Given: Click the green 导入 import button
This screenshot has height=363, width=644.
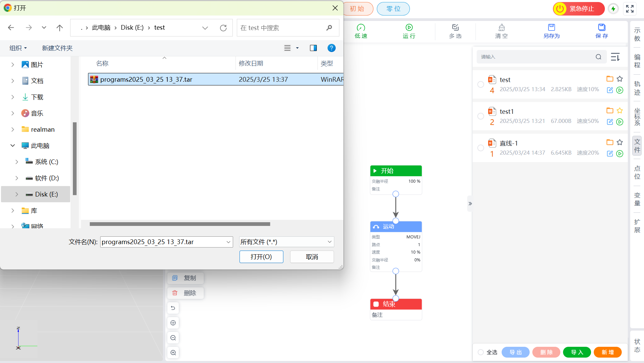Looking at the screenshot, I should tap(577, 352).
